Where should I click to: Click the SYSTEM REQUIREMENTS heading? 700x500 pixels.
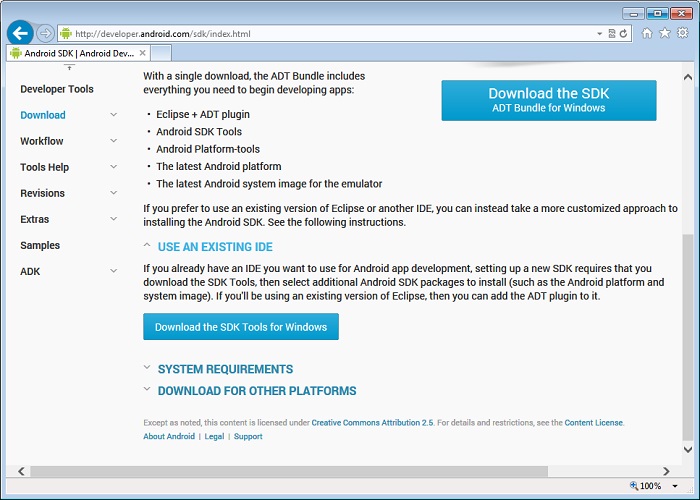click(225, 369)
